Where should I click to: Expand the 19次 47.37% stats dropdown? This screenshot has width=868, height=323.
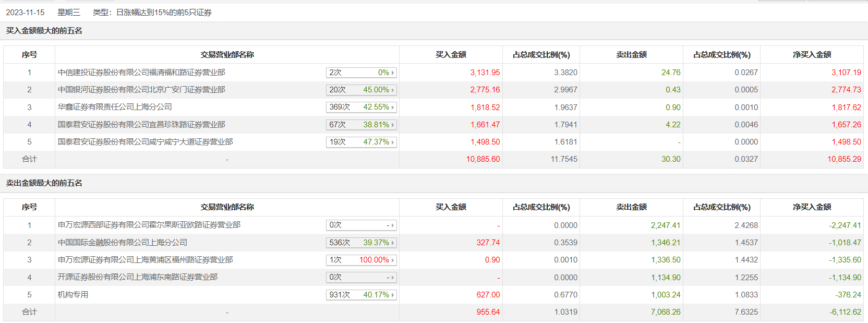click(361, 142)
